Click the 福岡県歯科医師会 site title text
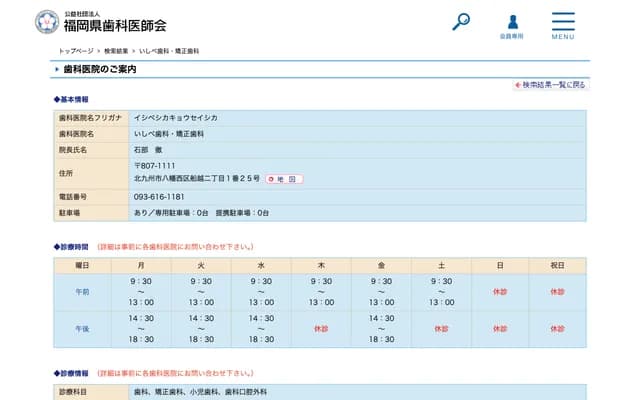Screen dimensions: 640x400 pyautogui.click(x=115, y=25)
